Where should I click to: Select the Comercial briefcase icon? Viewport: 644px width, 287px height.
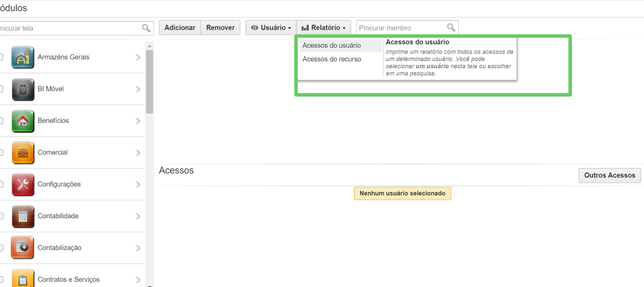23,153
